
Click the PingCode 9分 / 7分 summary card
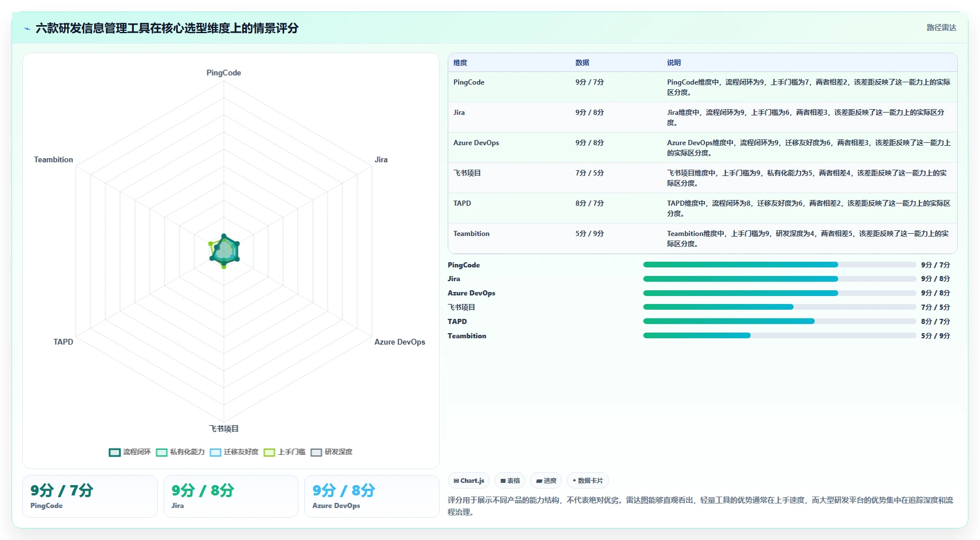[x=90, y=496]
